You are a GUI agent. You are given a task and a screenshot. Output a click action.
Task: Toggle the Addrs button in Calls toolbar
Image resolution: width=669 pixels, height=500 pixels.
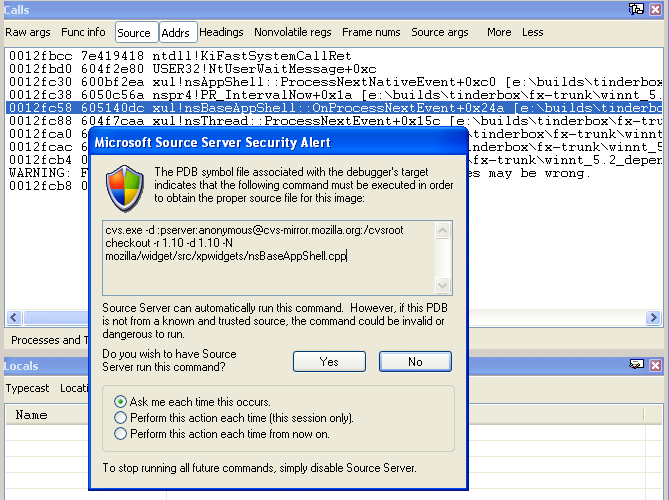pos(175,33)
